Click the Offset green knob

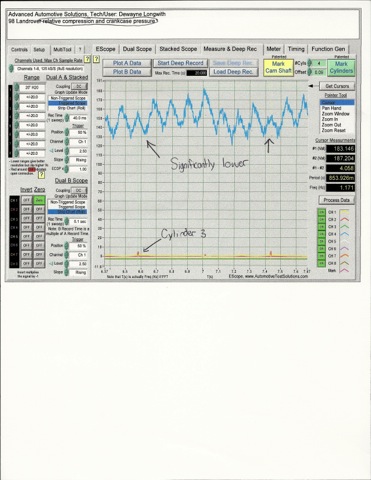tap(310, 72)
